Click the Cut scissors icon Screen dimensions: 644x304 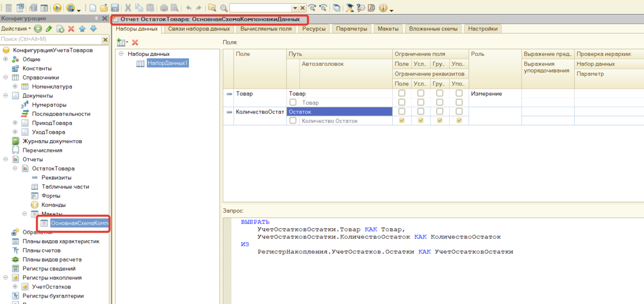coord(128,8)
